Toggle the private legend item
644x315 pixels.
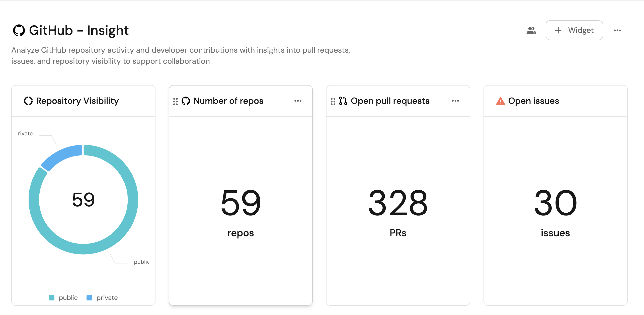[x=102, y=298]
